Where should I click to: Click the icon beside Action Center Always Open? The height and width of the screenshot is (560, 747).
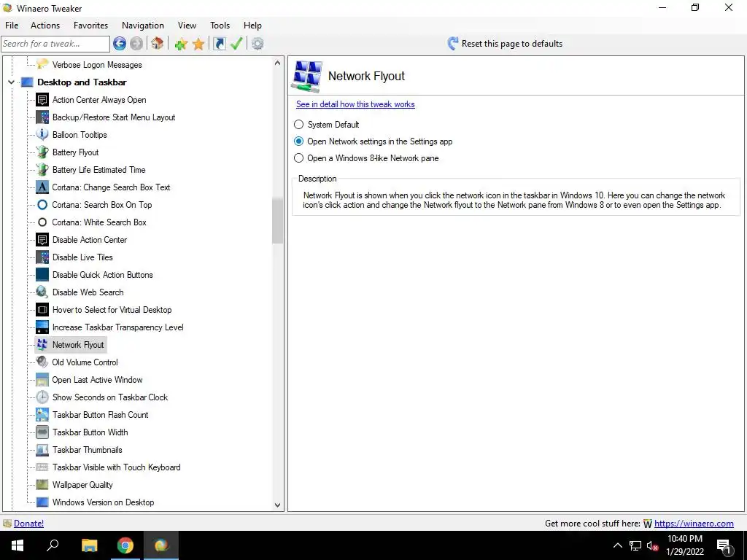[x=42, y=100]
